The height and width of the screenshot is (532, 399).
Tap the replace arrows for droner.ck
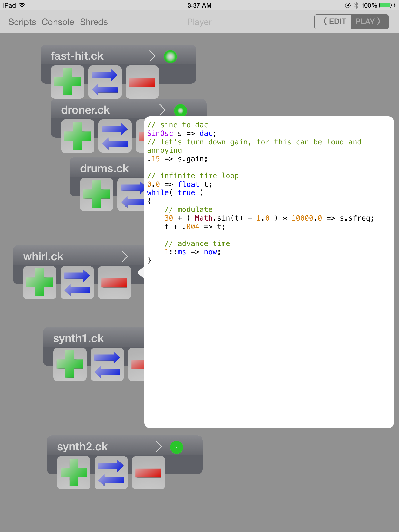coord(115,136)
